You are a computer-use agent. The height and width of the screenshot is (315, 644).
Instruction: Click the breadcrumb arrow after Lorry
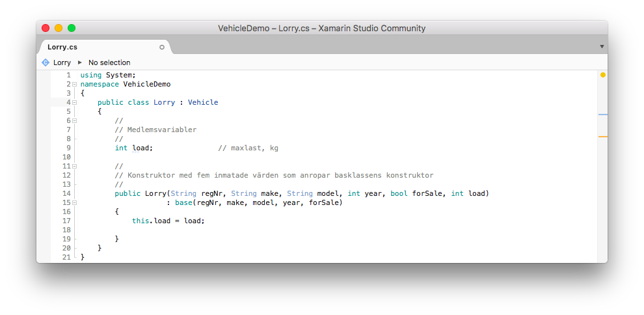pyautogui.click(x=79, y=62)
